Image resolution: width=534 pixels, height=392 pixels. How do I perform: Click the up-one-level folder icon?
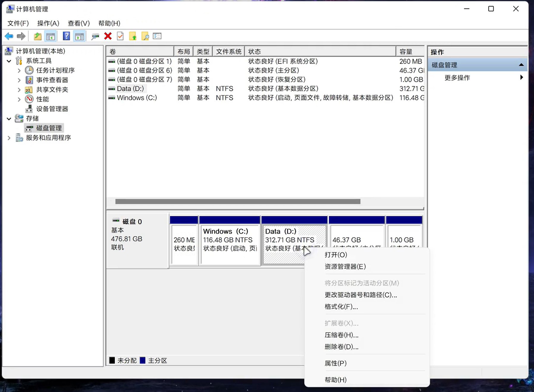pyautogui.click(x=37, y=36)
